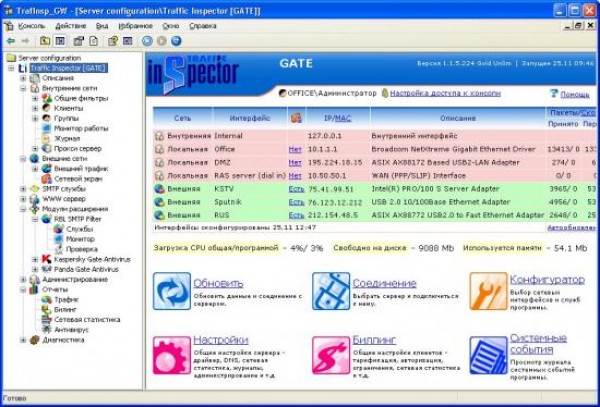Expand the SMTP службы tree node
The height and width of the screenshot is (407, 600).
tap(23, 189)
